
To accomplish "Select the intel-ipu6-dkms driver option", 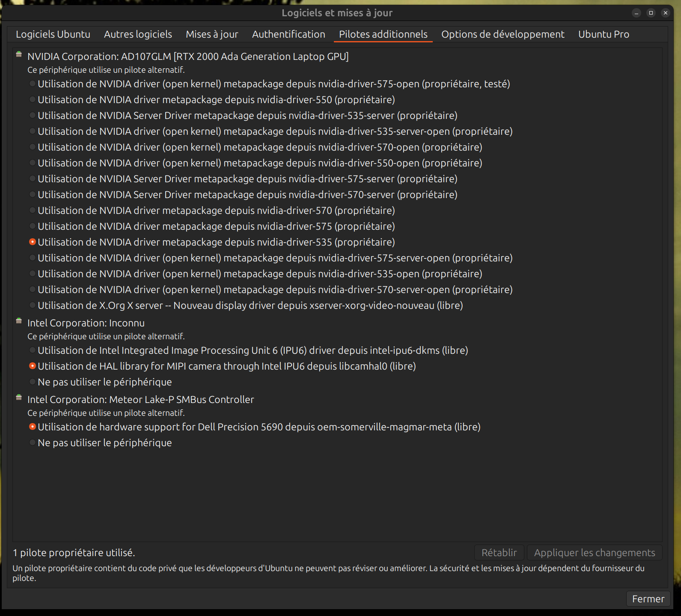I will pyautogui.click(x=33, y=350).
